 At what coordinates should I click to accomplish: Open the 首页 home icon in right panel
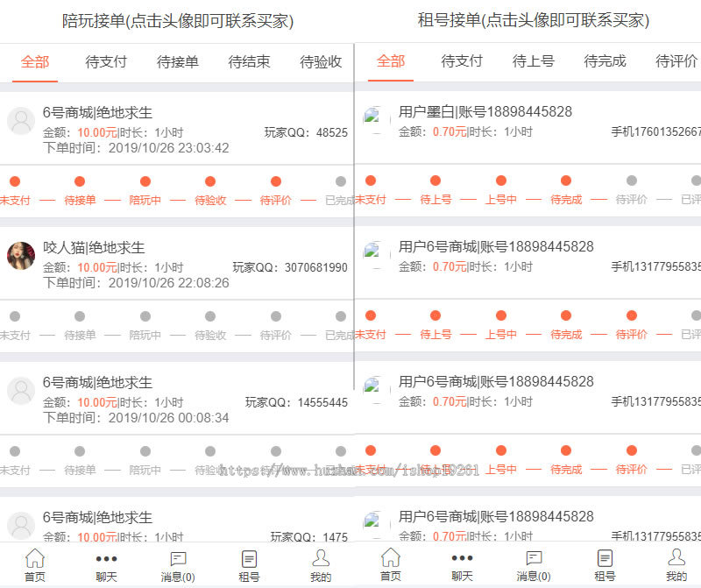tap(390, 564)
